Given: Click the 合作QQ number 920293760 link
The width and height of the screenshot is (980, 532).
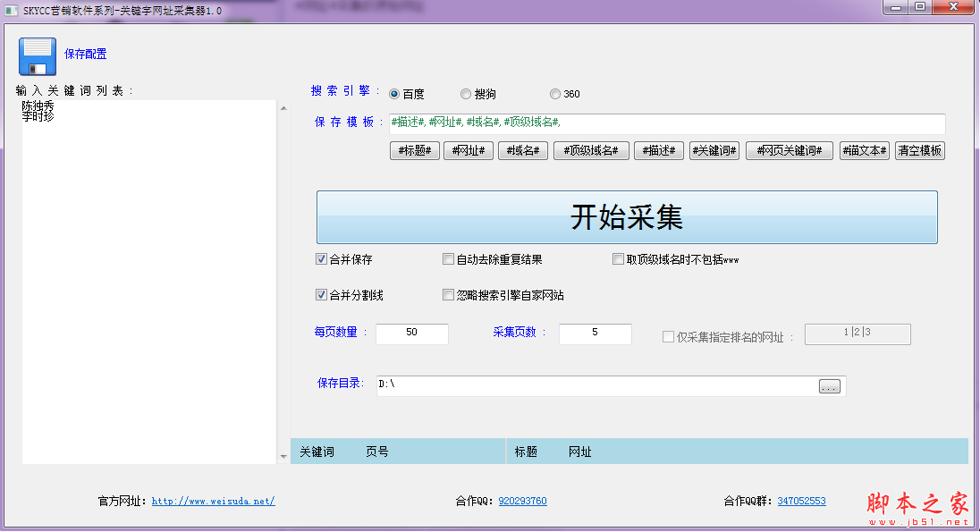Looking at the screenshot, I should tap(522, 502).
